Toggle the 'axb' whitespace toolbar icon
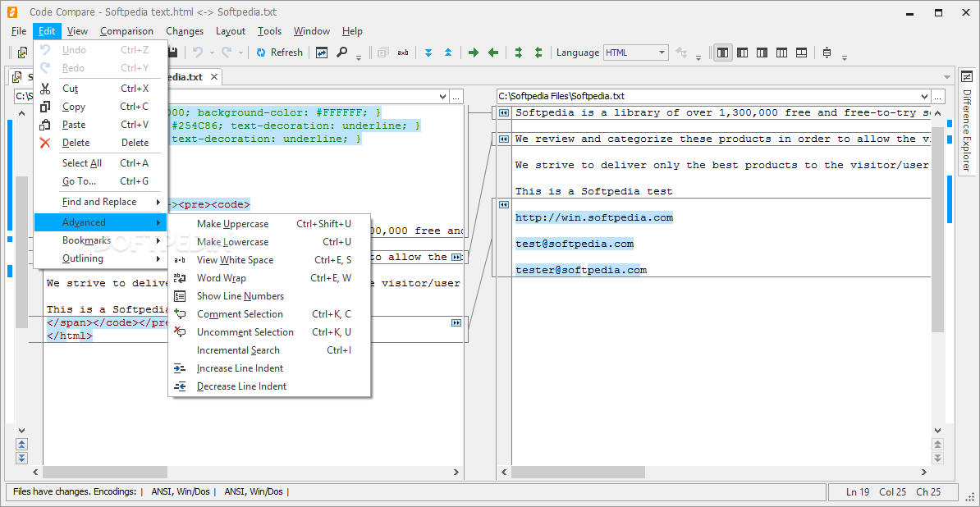 pos(402,53)
